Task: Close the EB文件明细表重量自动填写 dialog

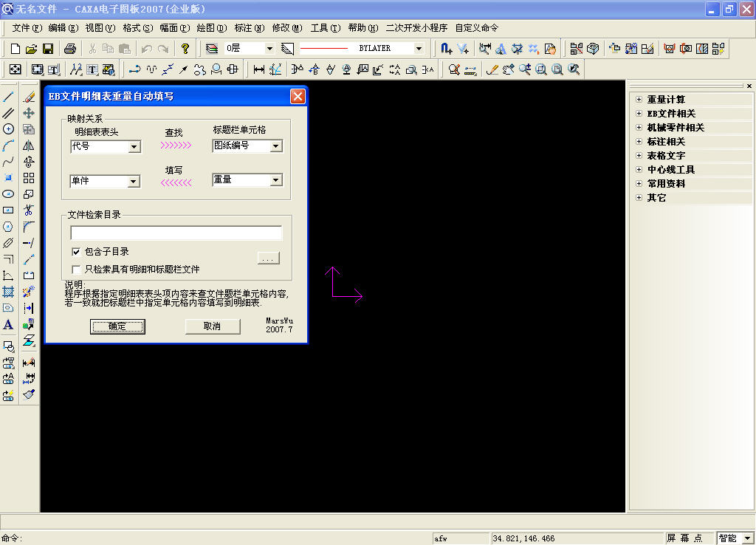Action: [298, 97]
